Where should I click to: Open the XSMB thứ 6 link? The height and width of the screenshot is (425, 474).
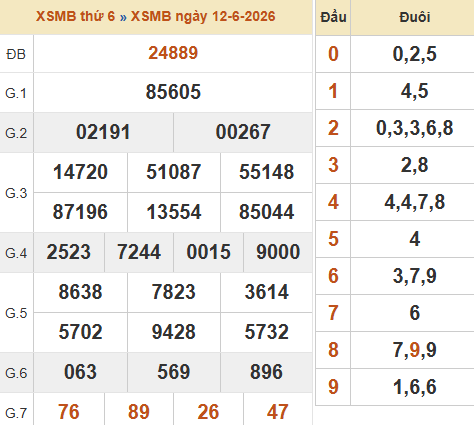coord(75,16)
